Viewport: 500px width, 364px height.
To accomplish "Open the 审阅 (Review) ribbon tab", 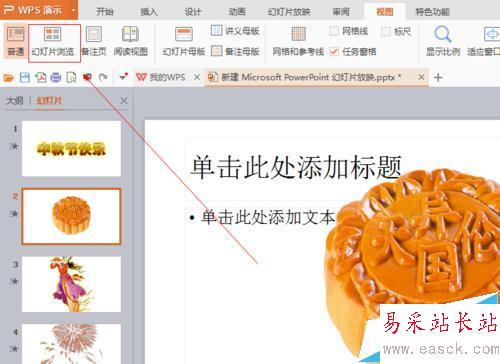I will pos(341,12).
